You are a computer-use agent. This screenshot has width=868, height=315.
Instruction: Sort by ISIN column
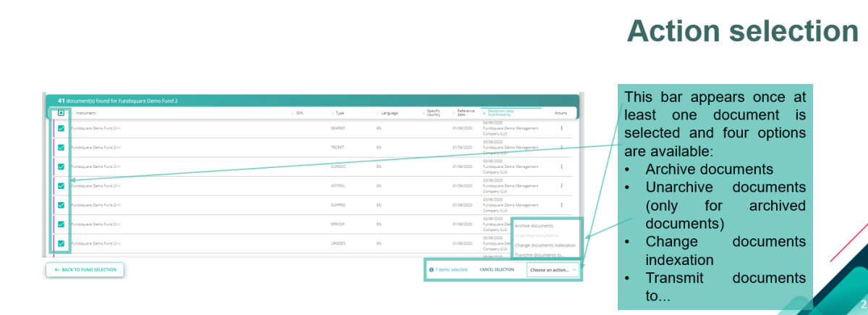[x=299, y=113]
